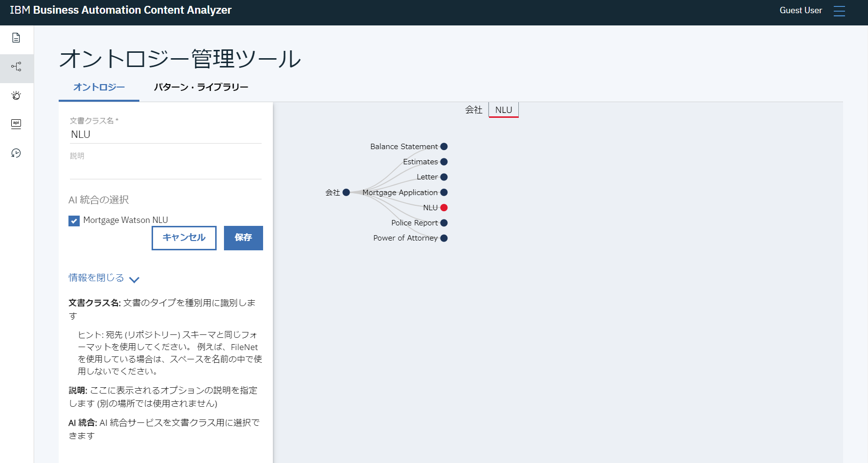The height and width of the screenshot is (463, 868).
Task: Open the API reference sidebar icon
Action: 16,124
